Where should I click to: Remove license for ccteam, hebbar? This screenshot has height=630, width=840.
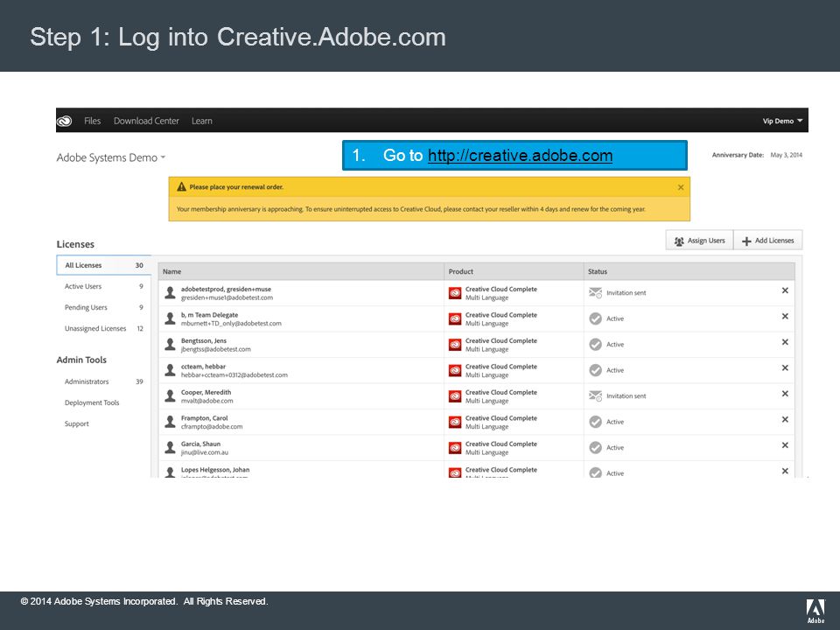tap(785, 367)
